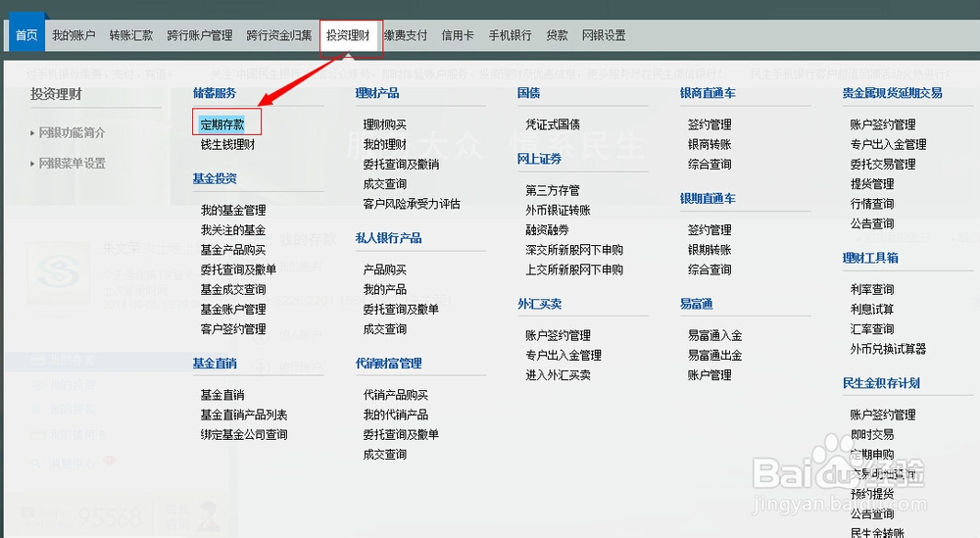
Task: Open 手机银行 menu
Action: 510,35
